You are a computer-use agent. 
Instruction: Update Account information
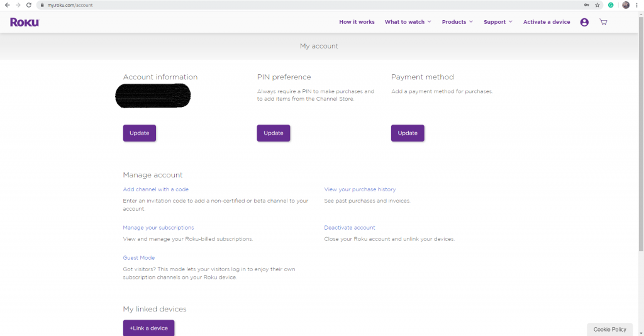139,133
